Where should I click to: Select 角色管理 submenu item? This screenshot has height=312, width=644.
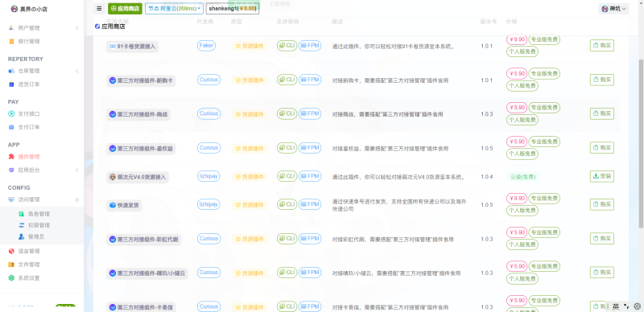coord(39,214)
